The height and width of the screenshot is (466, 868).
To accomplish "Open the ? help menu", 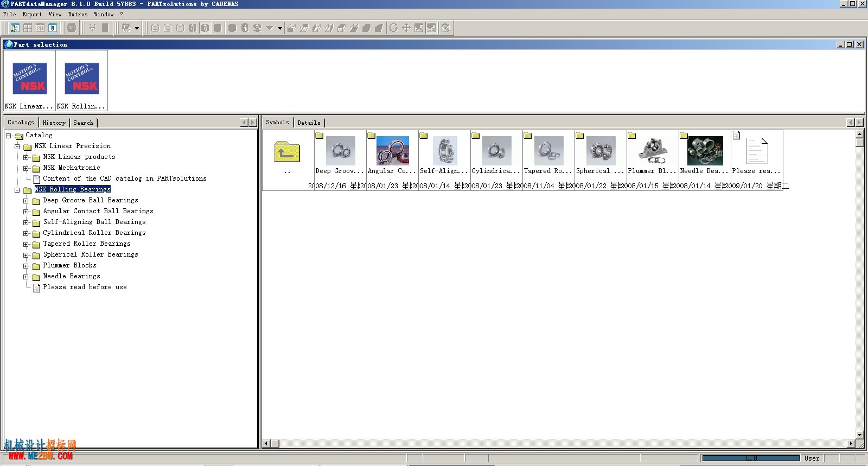I will pos(122,14).
